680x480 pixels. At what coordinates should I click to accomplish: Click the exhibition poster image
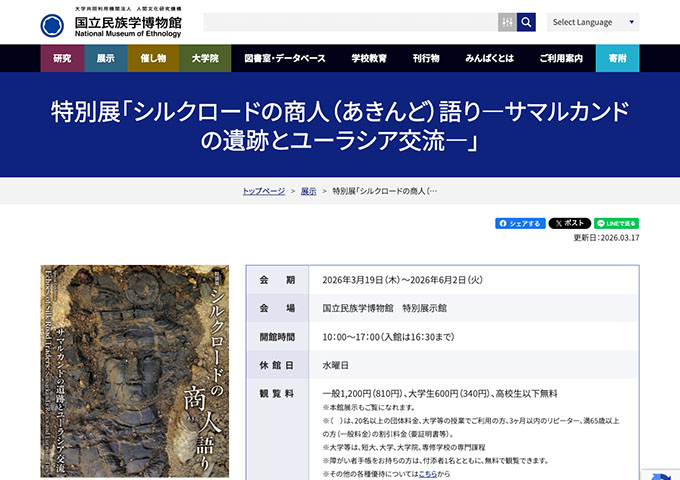tap(135, 371)
